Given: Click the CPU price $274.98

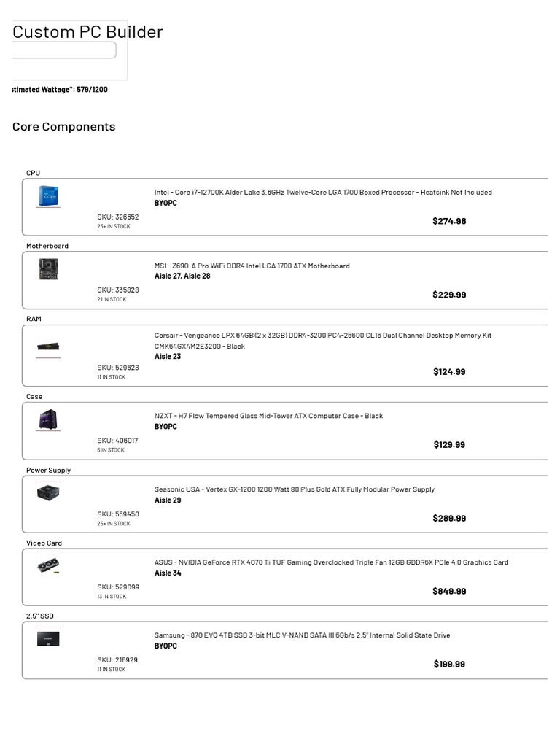Looking at the screenshot, I should pos(449,221).
